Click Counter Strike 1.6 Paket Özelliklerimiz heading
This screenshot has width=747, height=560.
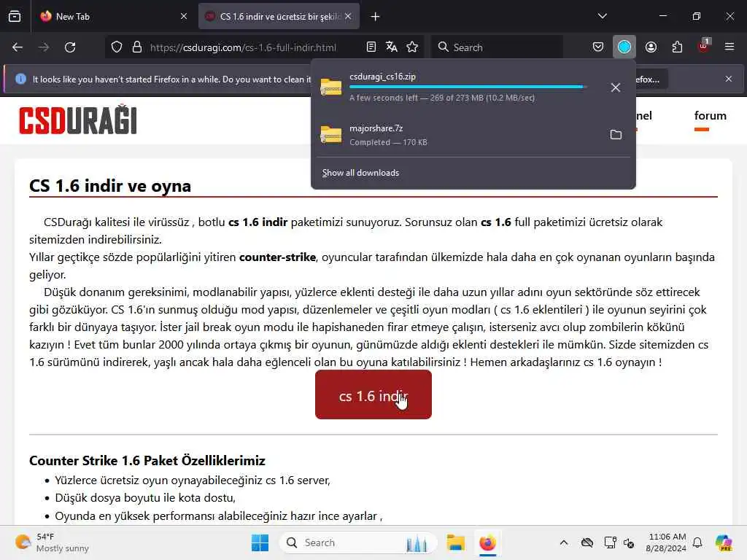tap(147, 461)
